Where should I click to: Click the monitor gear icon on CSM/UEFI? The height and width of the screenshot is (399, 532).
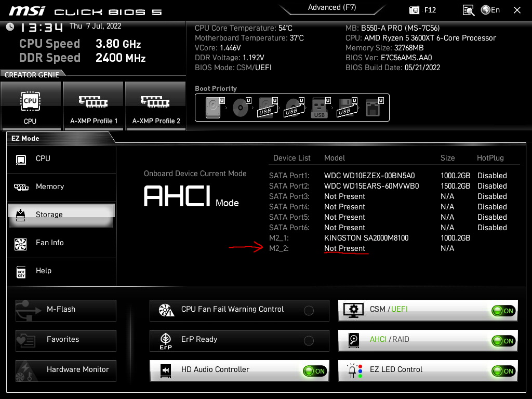click(x=353, y=311)
